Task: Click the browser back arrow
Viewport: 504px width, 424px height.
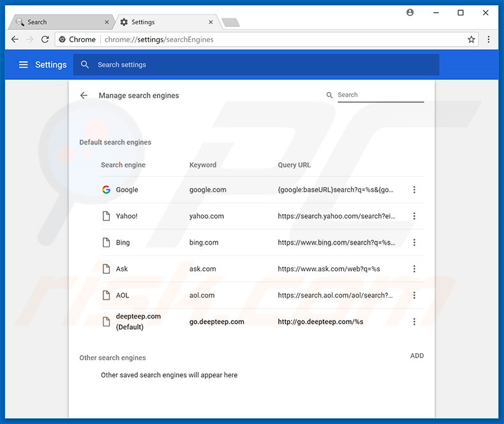Action: tap(15, 39)
